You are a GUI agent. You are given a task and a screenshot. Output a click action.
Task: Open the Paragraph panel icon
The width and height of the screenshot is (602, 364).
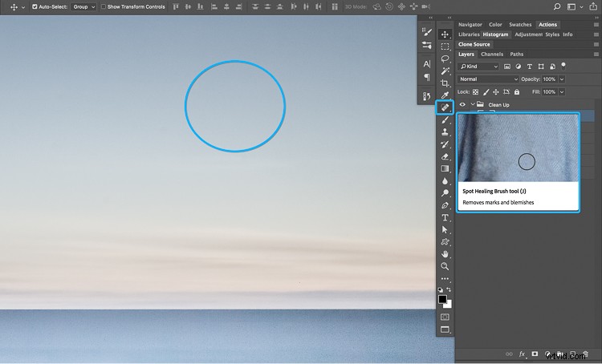tap(426, 77)
